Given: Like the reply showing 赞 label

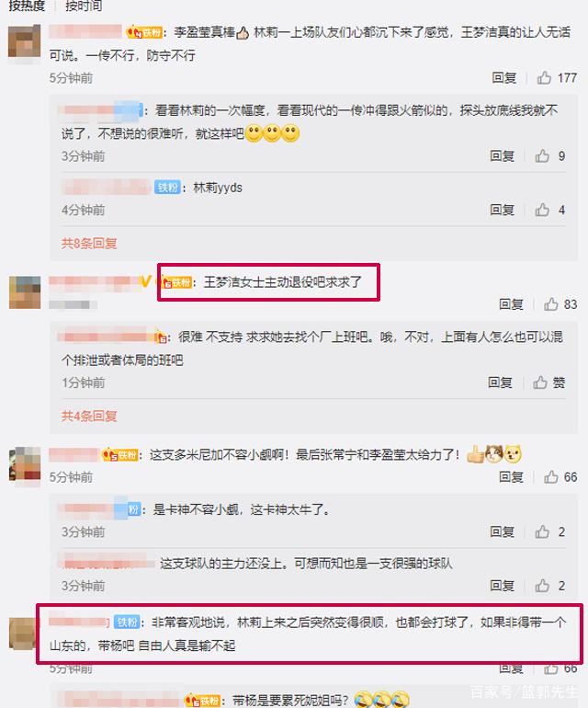Looking at the screenshot, I should pos(540,383).
